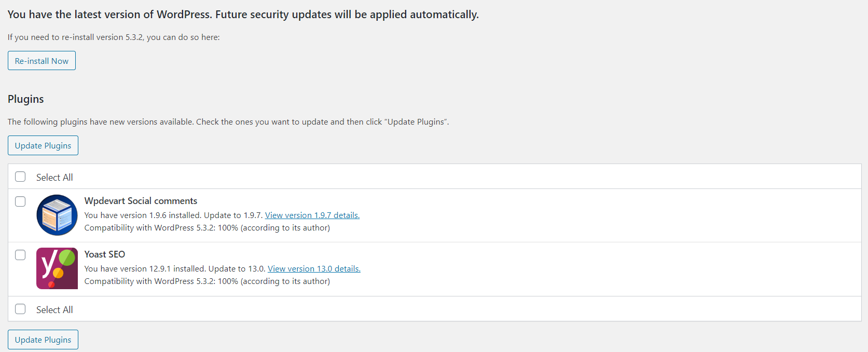Open the View version 13.0 details link

point(314,268)
